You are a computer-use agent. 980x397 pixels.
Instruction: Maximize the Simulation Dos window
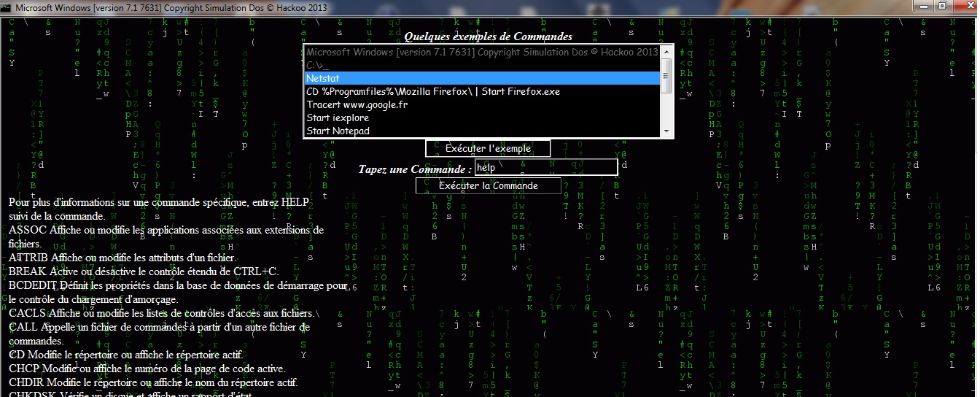click(x=942, y=6)
